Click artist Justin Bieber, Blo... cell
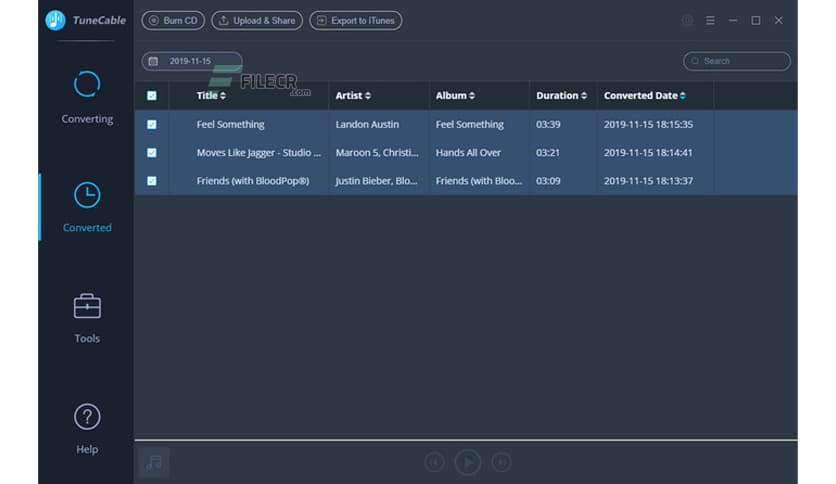The width and height of the screenshot is (836, 484). 376,181
